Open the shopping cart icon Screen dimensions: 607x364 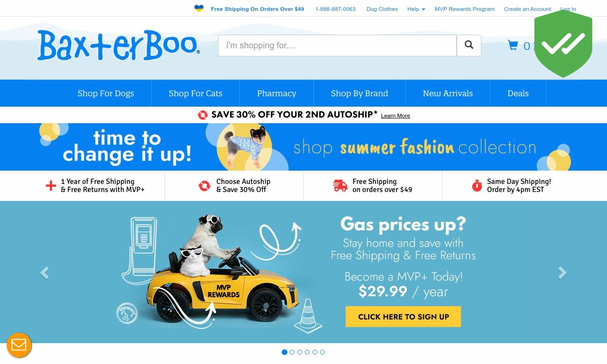[513, 45]
